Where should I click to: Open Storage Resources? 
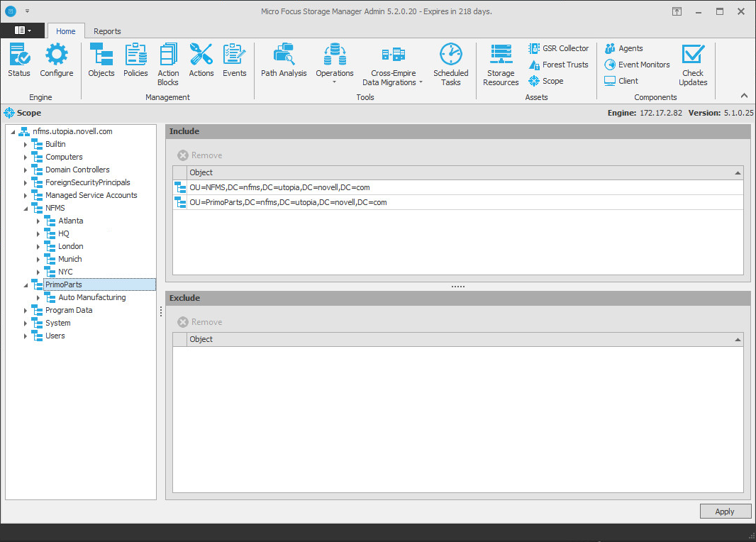point(501,65)
